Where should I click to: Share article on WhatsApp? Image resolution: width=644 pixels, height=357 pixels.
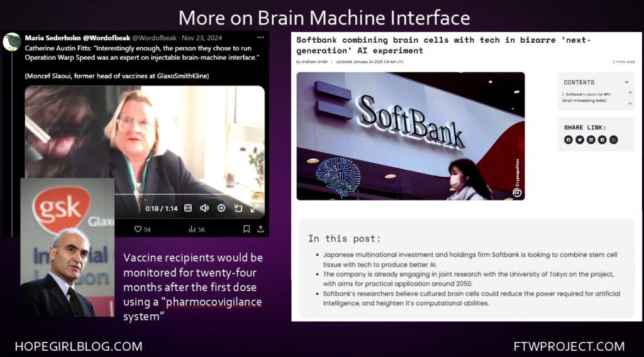[614, 140]
